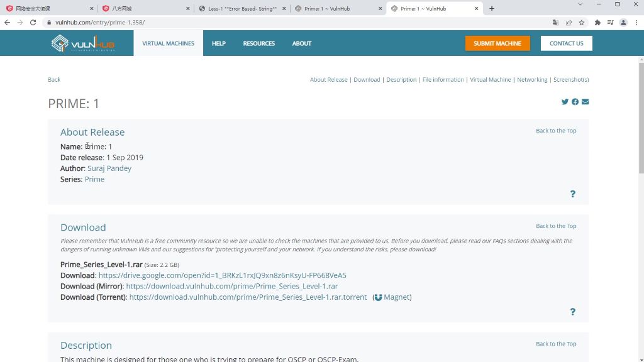
Task: Click the VulnHub logo
Action: pyautogui.click(x=83, y=43)
